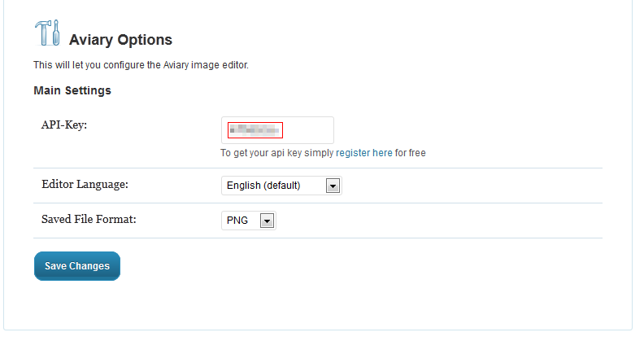Click the text 'This will let you configure the Aviary image editor'

coord(141,65)
